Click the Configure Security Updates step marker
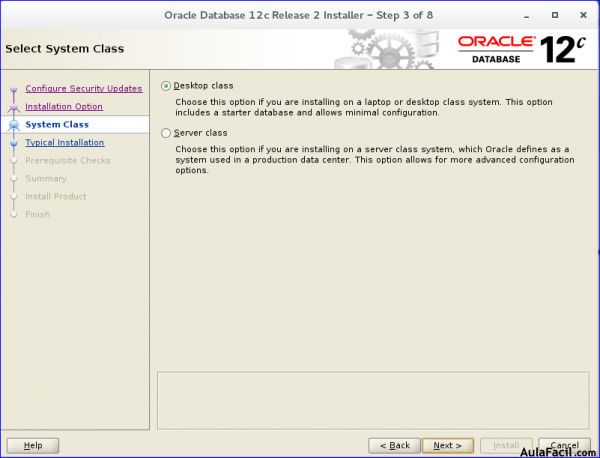The width and height of the screenshot is (600, 458). coord(14,89)
